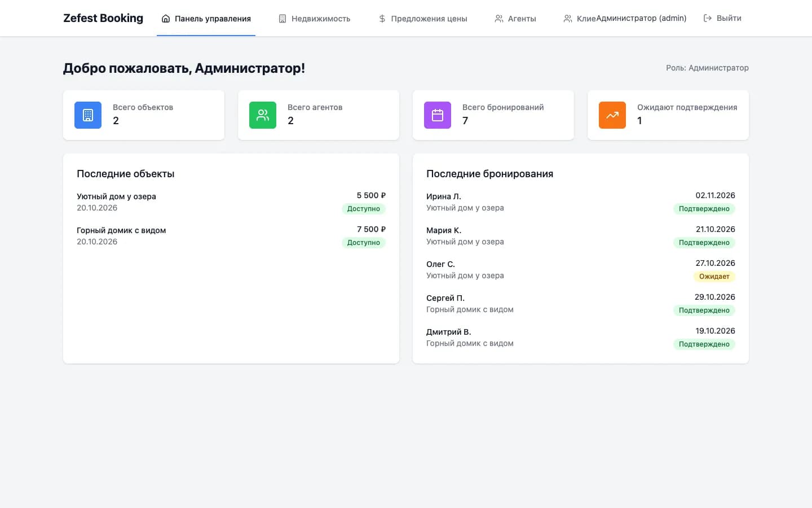The height and width of the screenshot is (508, 812).
Task: Click the date 27.10.2026
Action: coord(716,263)
